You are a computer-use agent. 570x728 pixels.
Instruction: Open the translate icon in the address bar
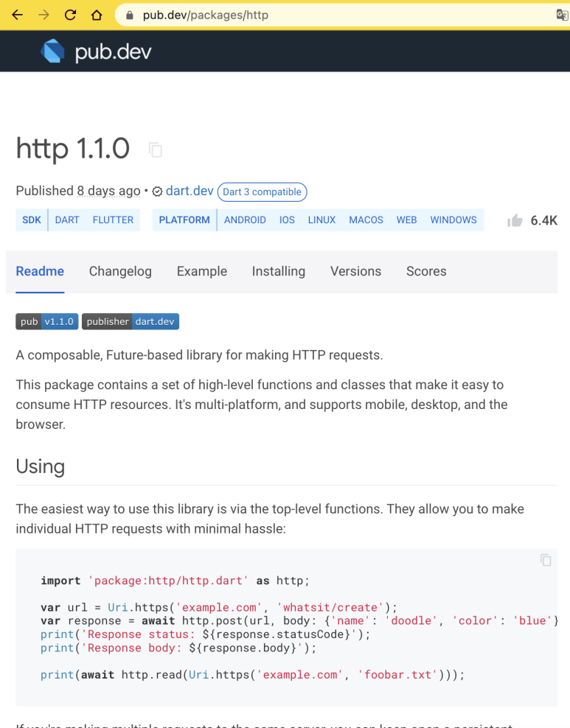tap(562, 15)
